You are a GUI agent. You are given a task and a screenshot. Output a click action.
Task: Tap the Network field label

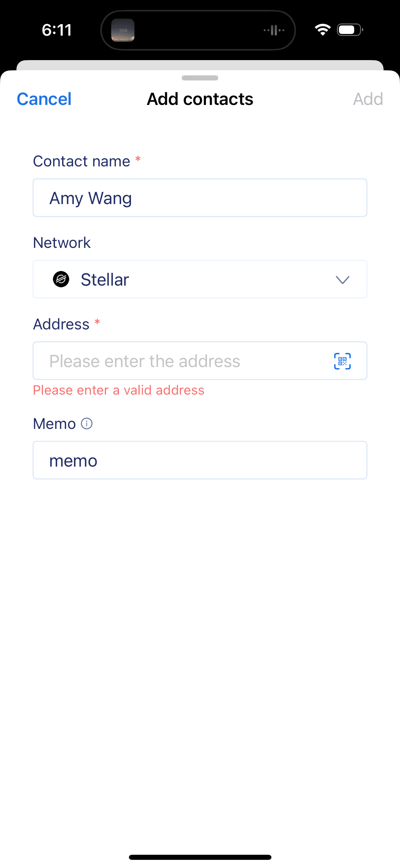[62, 243]
